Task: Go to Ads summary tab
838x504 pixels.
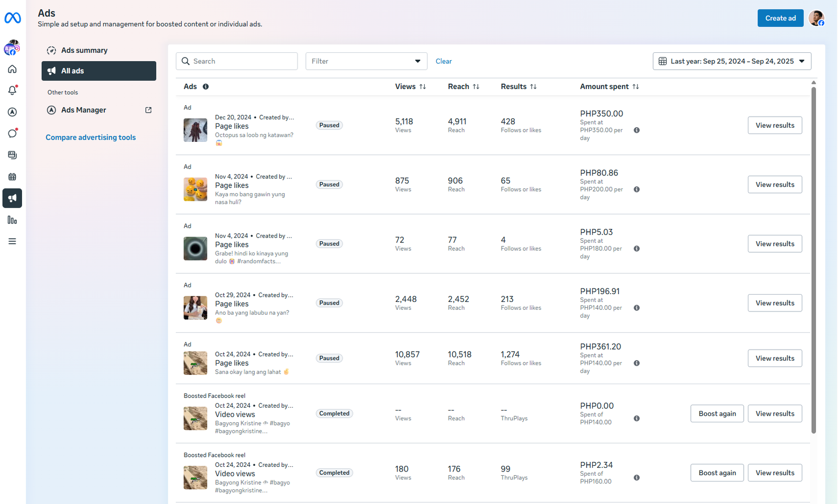Action: (x=84, y=50)
